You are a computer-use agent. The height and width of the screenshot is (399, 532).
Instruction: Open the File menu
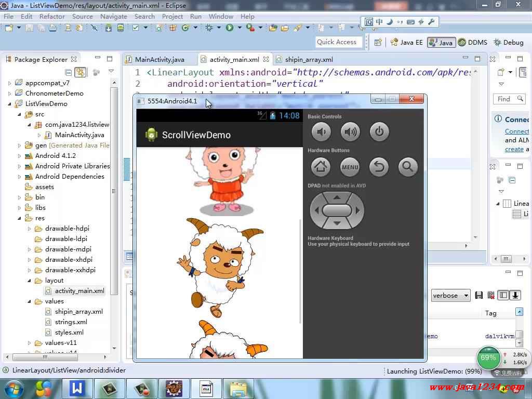(x=8, y=16)
